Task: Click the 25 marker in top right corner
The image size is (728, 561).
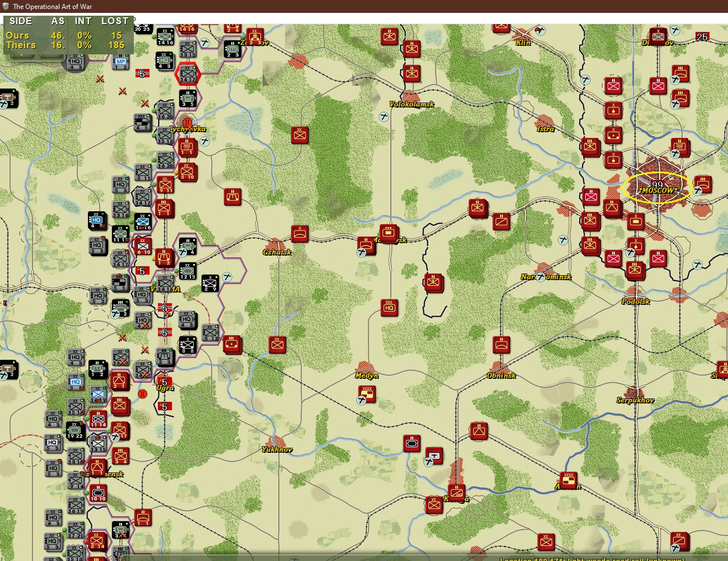Action: [702, 36]
